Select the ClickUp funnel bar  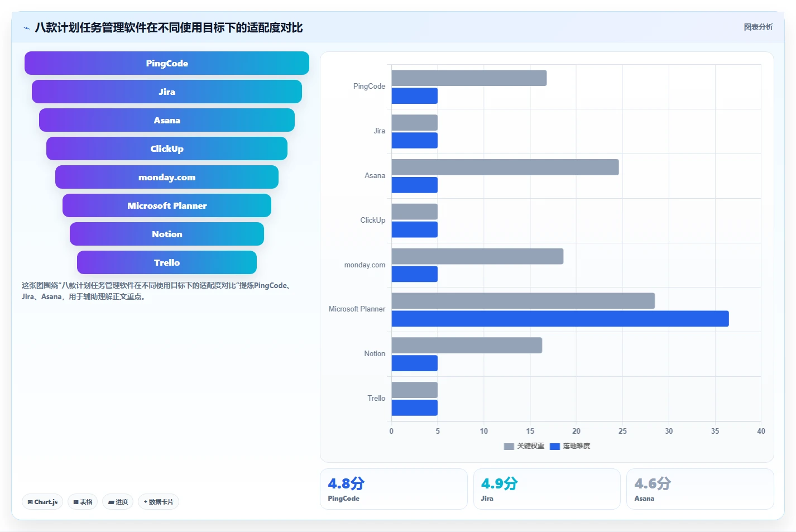coord(167,148)
